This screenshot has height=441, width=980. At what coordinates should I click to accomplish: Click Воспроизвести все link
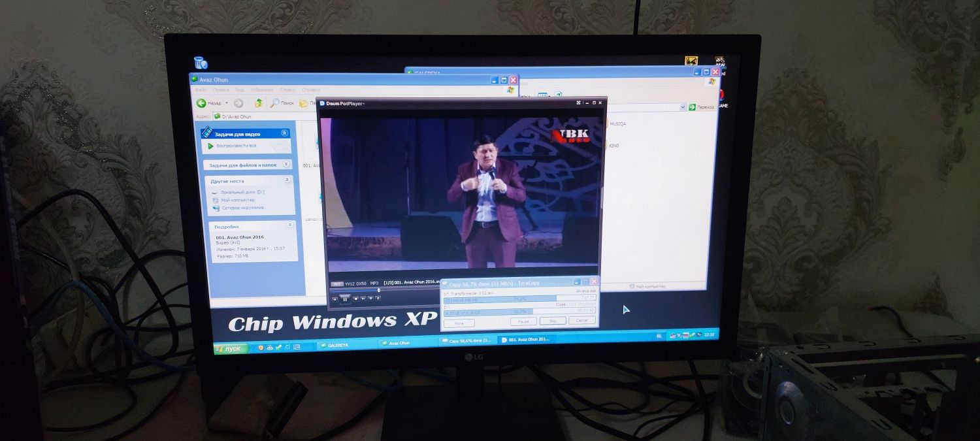point(236,146)
